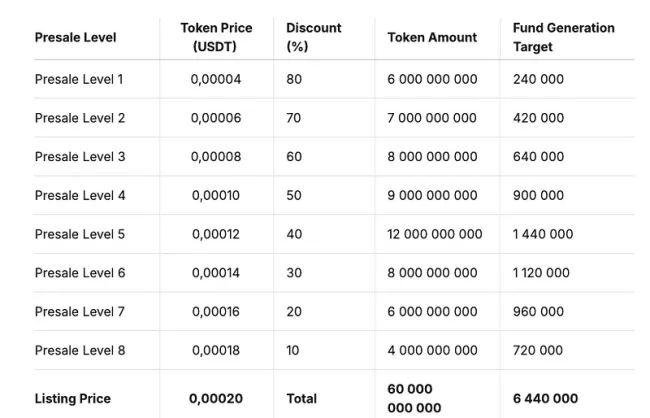Viewport: 650px width, 418px height.
Task: Click the Presale Level 1 row label
Action: click(x=80, y=79)
